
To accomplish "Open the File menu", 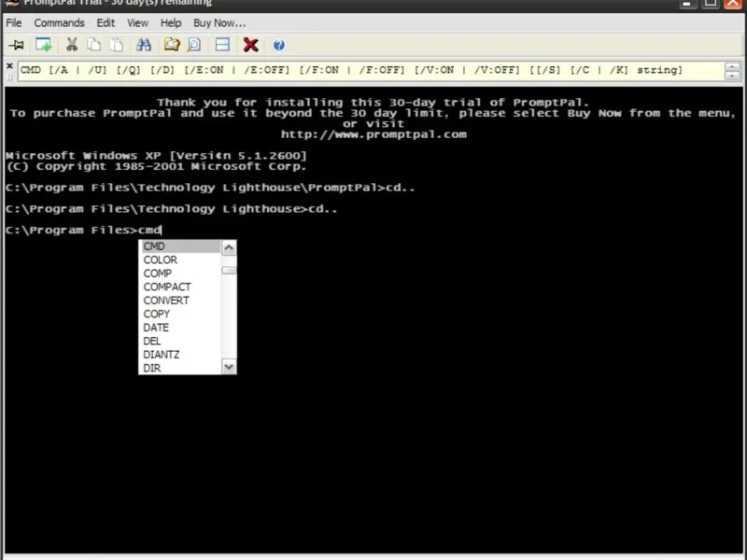I will pos(13,22).
